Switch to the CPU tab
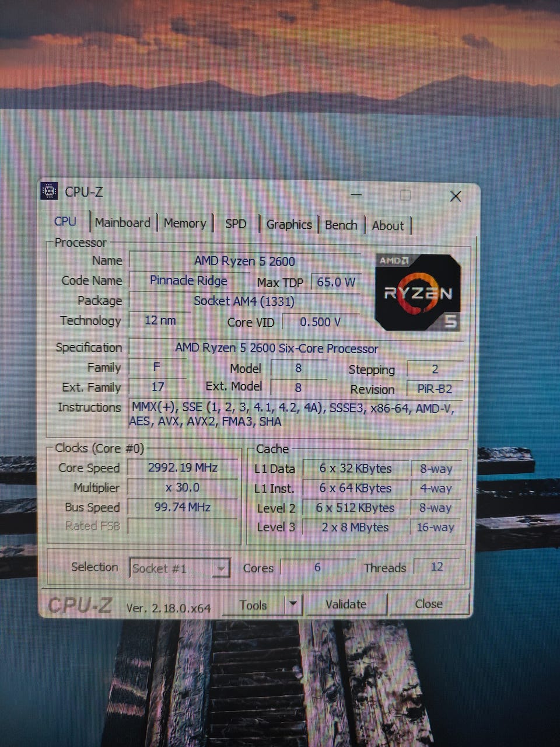The image size is (560, 747). 65,221
